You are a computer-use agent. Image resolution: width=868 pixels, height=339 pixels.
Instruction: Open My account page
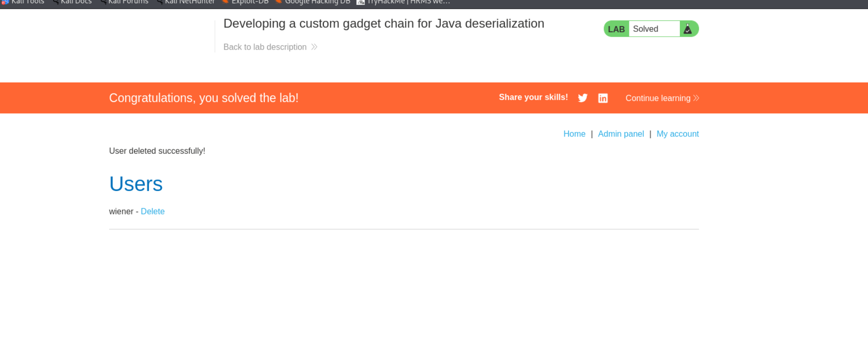point(678,134)
